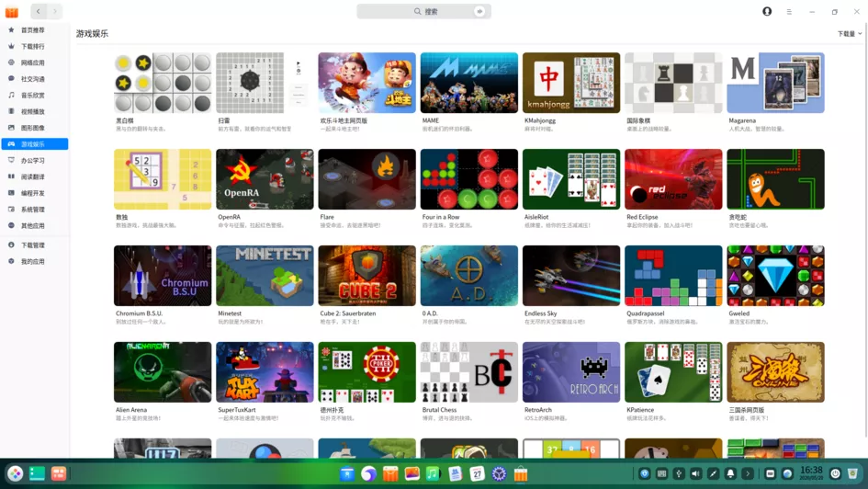Select 办公学习 category in the sidebar
This screenshot has width=868, height=489.
[34, 161]
